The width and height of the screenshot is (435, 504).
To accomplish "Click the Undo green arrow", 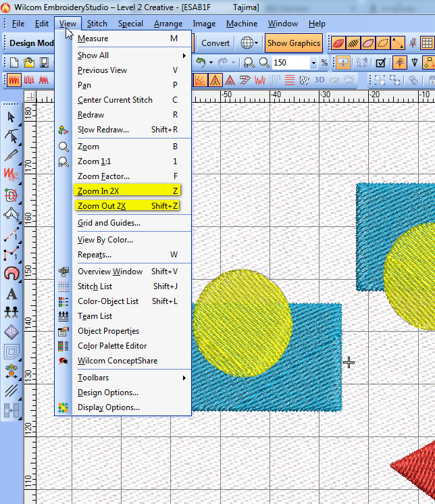I will pos(201,62).
